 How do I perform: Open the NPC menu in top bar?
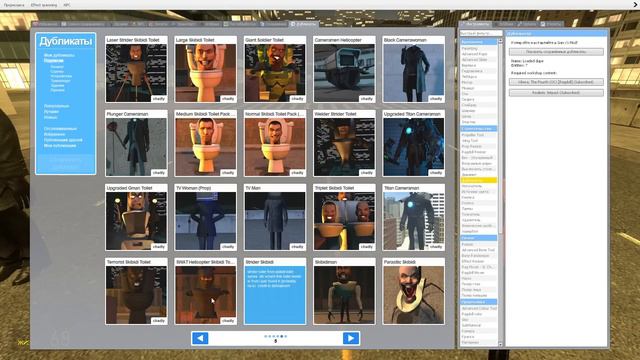coord(67,5)
